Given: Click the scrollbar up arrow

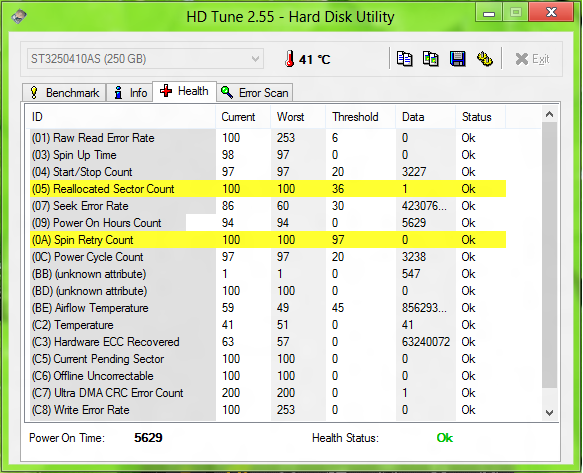Looking at the screenshot, I should [550, 115].
